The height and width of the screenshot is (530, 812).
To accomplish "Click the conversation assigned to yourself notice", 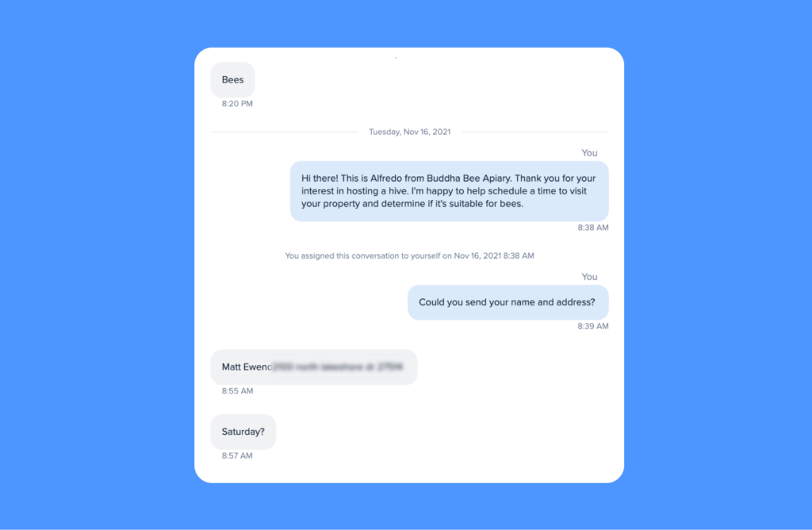I will (409, 255).
